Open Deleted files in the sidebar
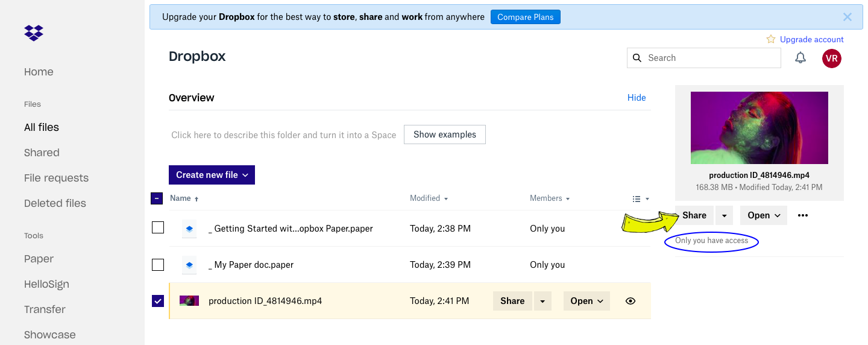The height and width of the screenshot is (345, 868). [x=55, y=203]
